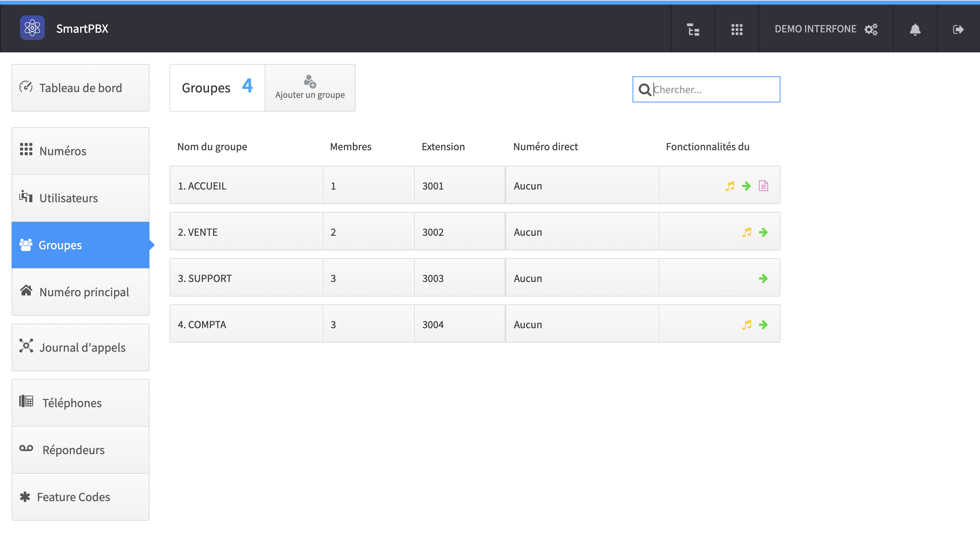
Task: Click the Répondeurs voicemail icon
Action: tap(26, 448)
